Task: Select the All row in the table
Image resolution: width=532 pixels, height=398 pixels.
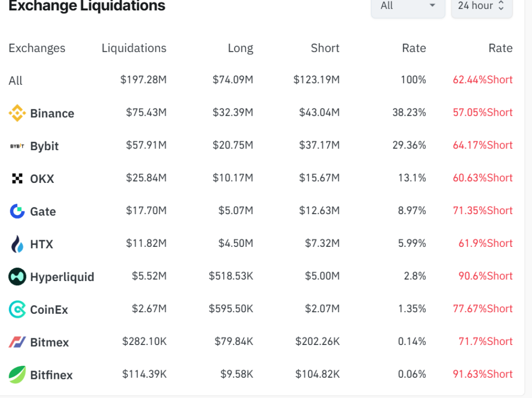Action: click(16, 81)
